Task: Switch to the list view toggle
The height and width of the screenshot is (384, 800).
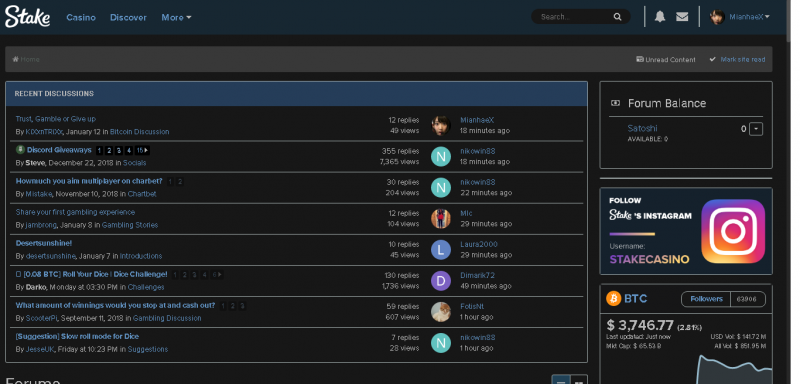Action: click(560, 379)
